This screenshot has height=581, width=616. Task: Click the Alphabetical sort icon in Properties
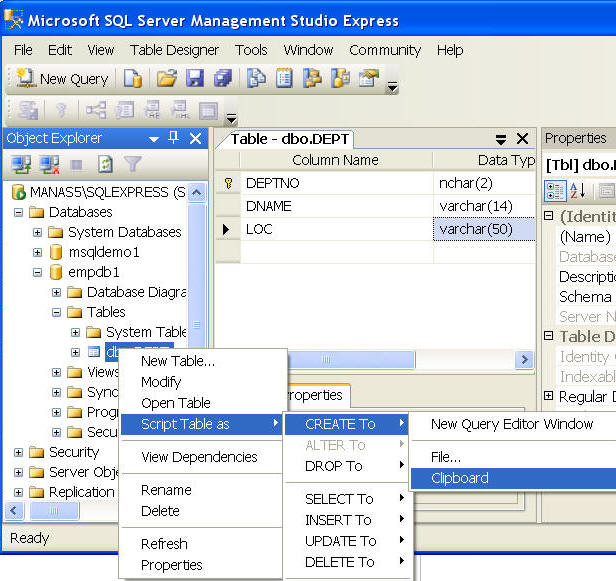578,191
